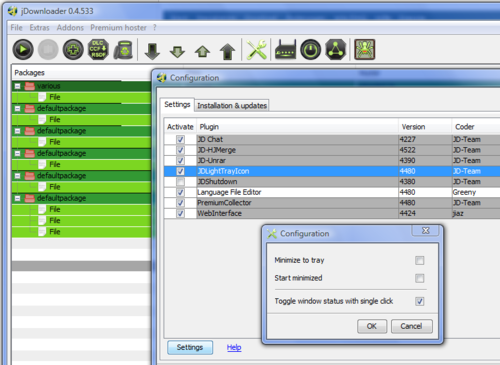Collapse the third defaultpackage node

(x=18, y=154)
